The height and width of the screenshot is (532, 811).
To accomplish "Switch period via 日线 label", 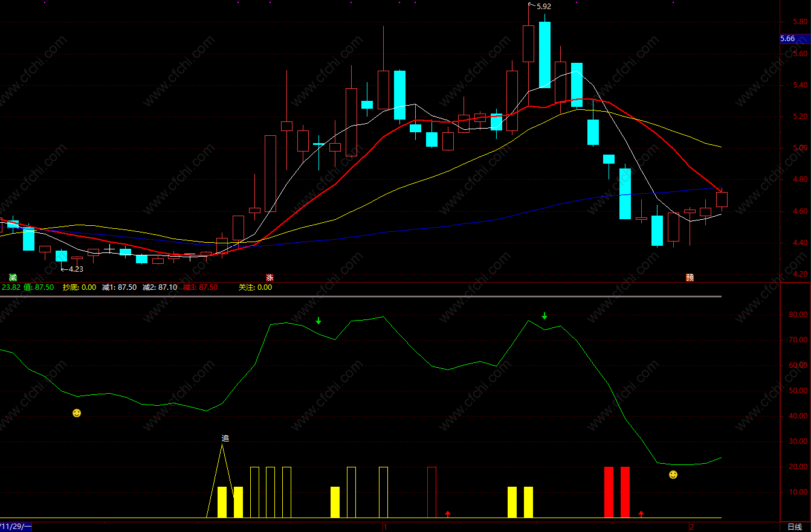I will (795, 527).
